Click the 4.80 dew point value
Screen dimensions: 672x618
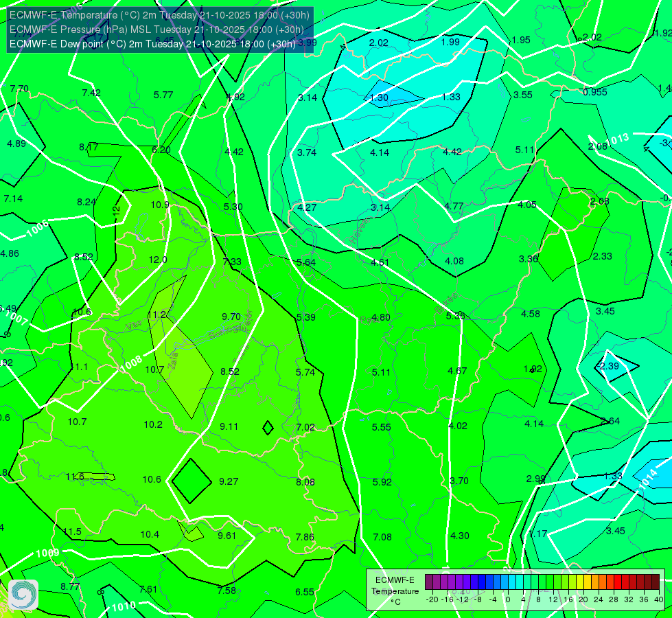[380, 317]
